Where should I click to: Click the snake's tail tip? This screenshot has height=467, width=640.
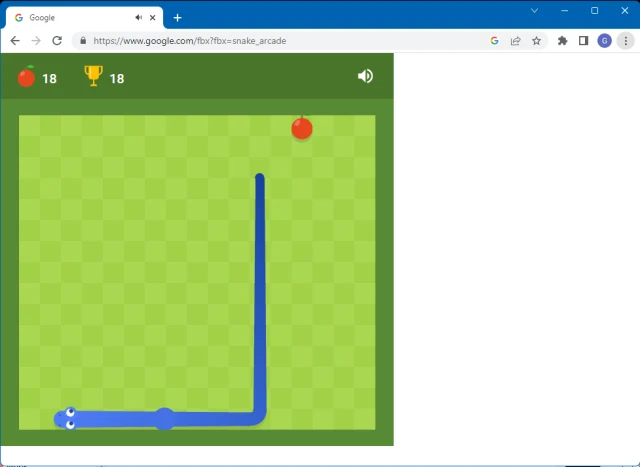point(260,178)
